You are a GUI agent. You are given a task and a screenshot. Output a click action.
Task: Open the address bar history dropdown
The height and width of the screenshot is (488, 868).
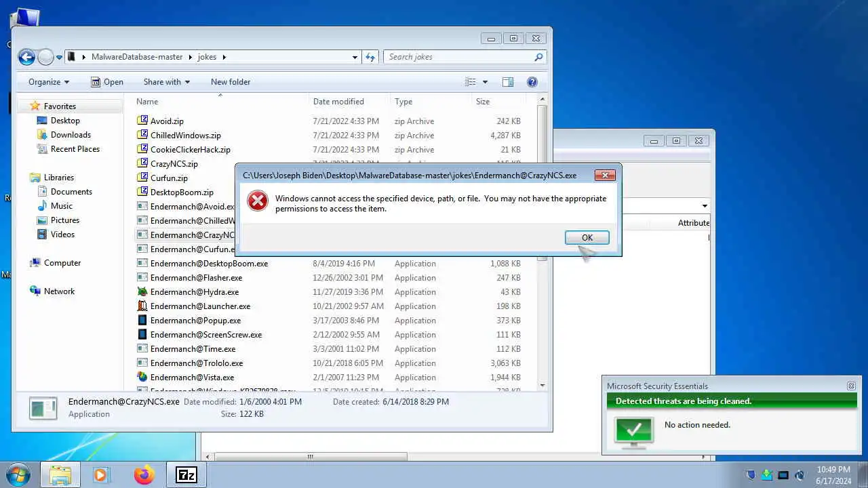(x=355, y=58)
